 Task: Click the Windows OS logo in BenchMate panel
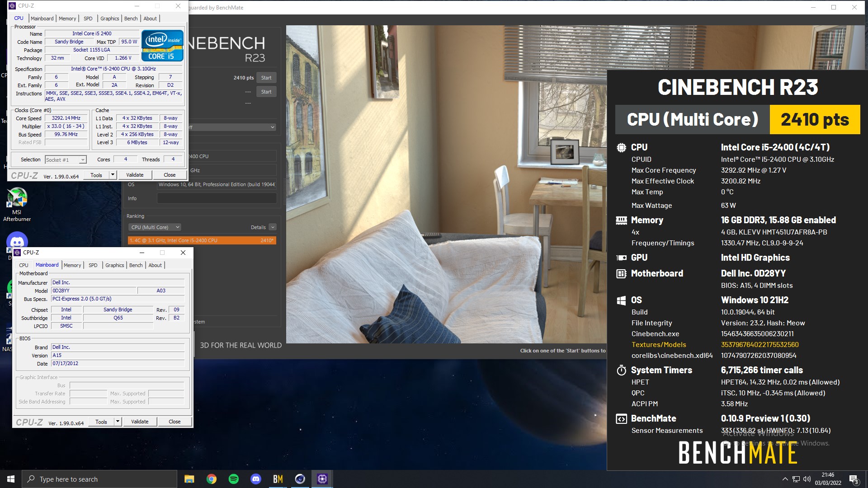pos(622,300)
